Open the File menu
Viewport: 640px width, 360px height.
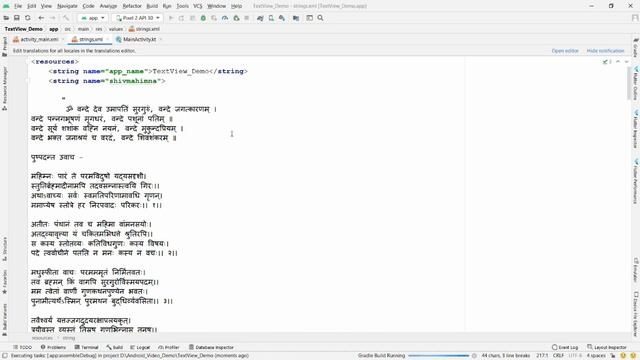18,6
